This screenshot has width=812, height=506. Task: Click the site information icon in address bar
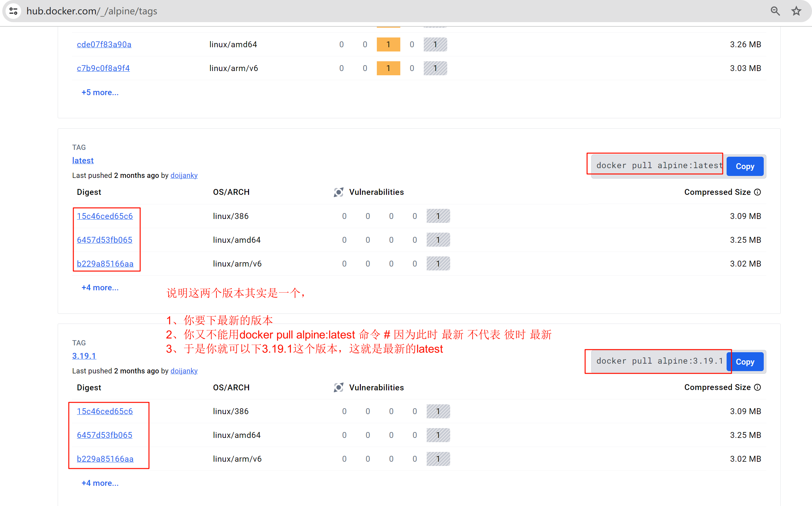pyautogui.click(x=13, y=11)
